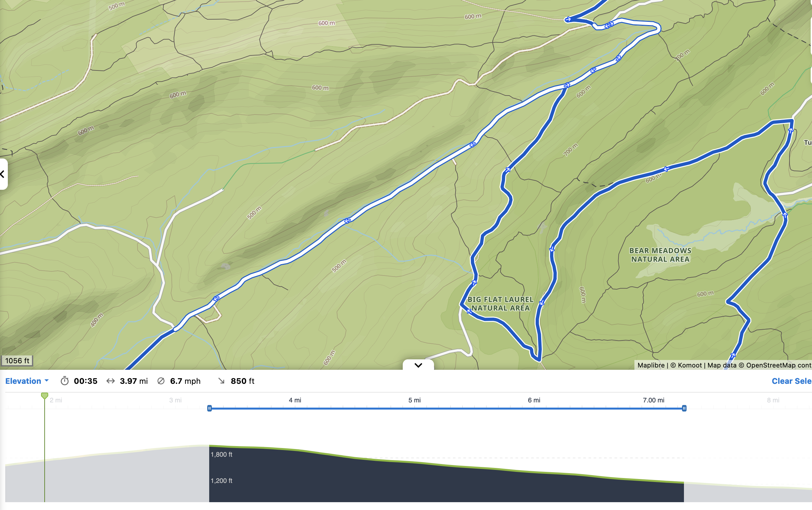The width and height of the screenshot is (812, 510).
Task: Select the left handle of the distance range slider
Action: tap(210, 409)
